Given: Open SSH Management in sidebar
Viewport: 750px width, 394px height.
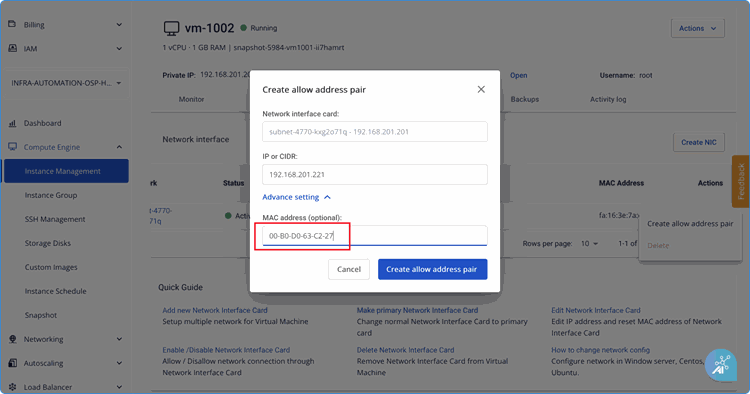Looking at the screenshot, I should 55,219.
